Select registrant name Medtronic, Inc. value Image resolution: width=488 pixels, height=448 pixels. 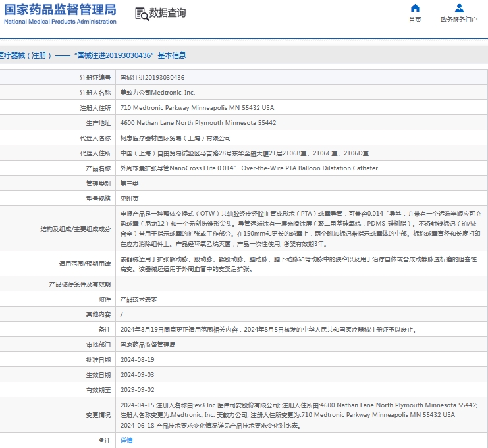(157, 93)
